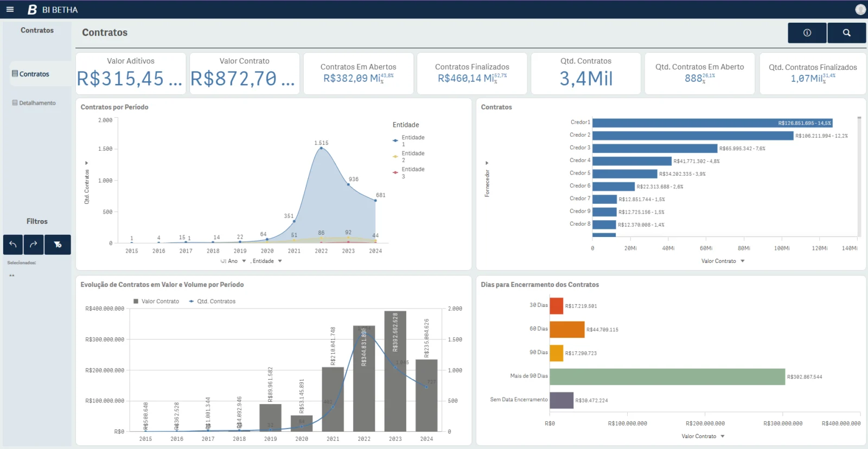Open the user profile avatar
Image resolution: width=868 pixels, height=449 pixels.
860,9
